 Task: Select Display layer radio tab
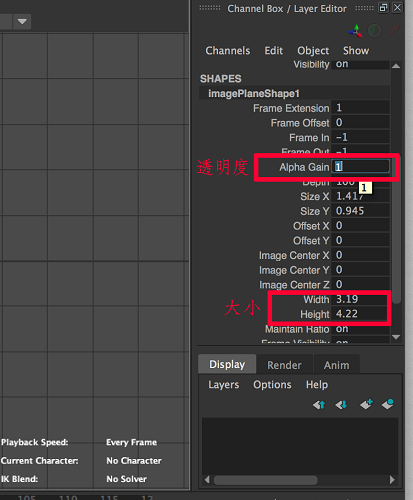point(227,364)
